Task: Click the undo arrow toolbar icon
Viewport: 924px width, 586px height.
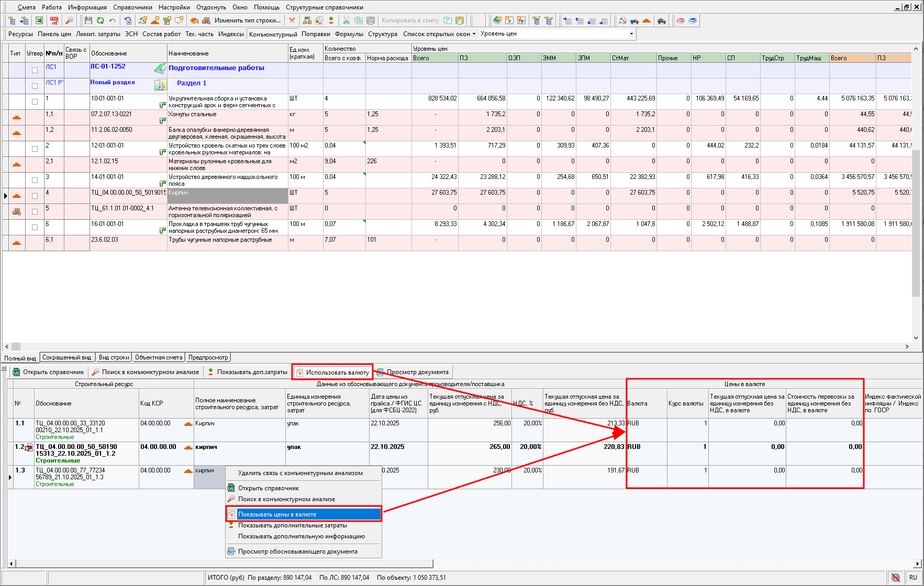Action: (113, 20)
